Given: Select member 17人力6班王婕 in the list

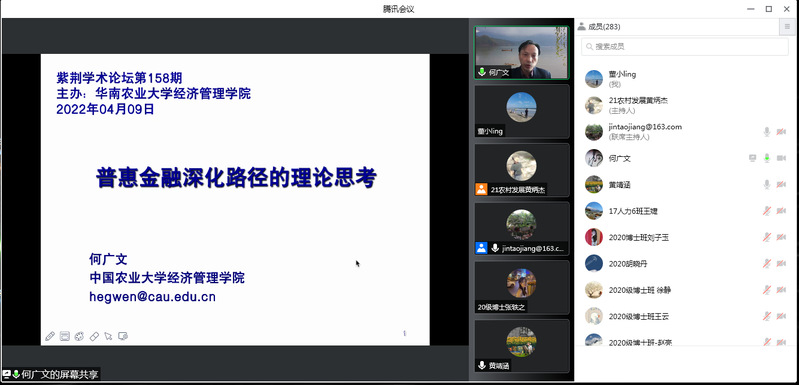Looking at the screenshot, I should [x=686, y=211].
